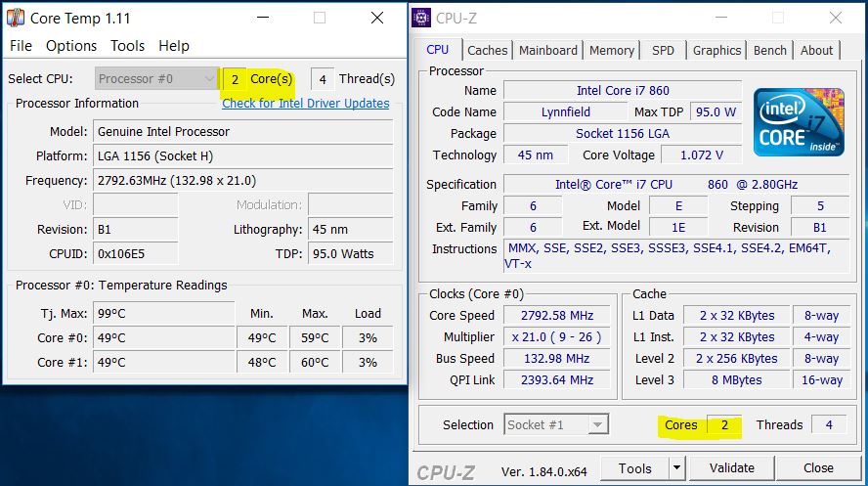
Task: Switch to the Caches tab
Action: tap(487, 51)
